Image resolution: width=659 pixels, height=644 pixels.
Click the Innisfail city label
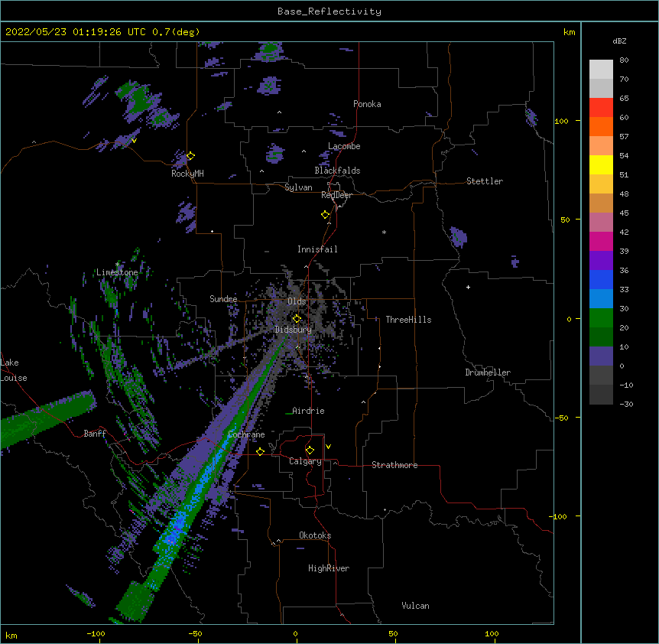[x=317, y=249]
